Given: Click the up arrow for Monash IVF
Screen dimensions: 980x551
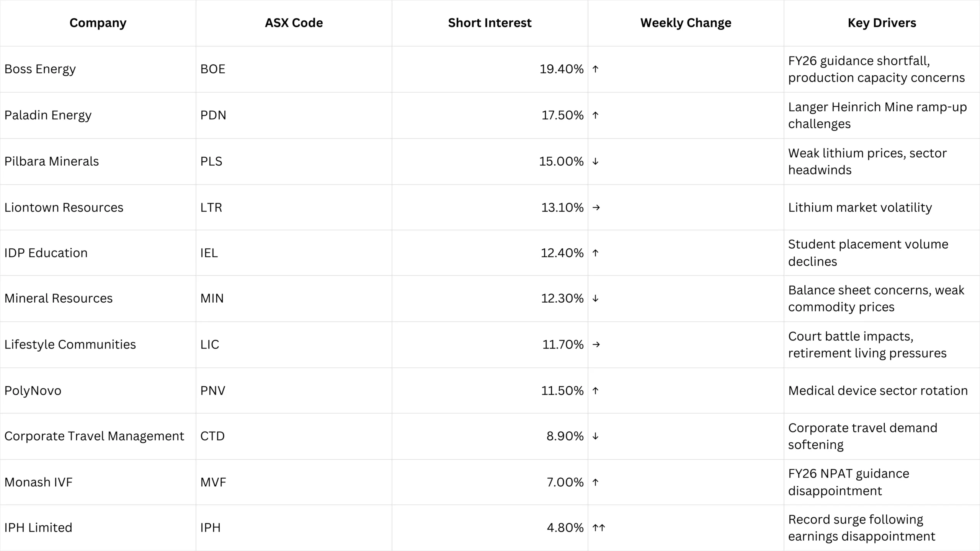Looking at the screenshot, I should 595,482.
